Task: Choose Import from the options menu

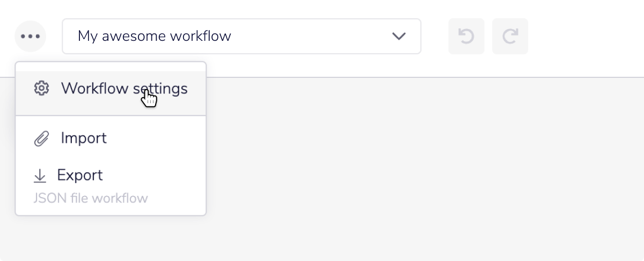Action: 84,139
